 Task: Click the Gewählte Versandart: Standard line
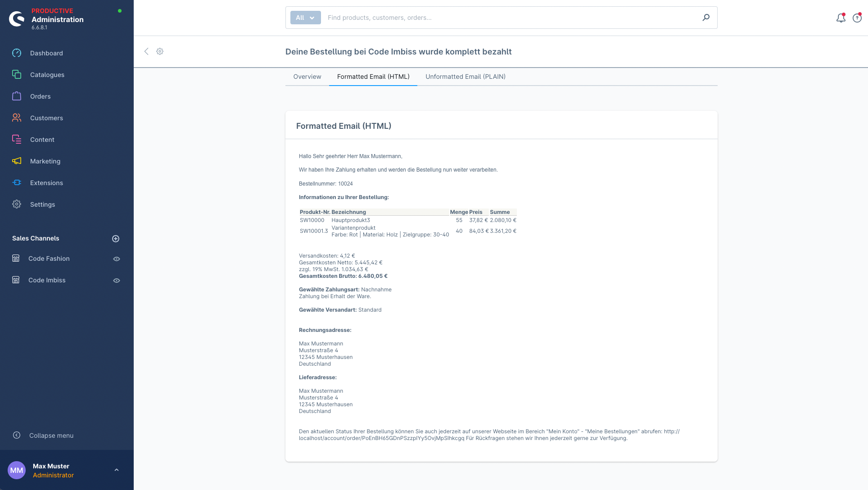(340, 310)
